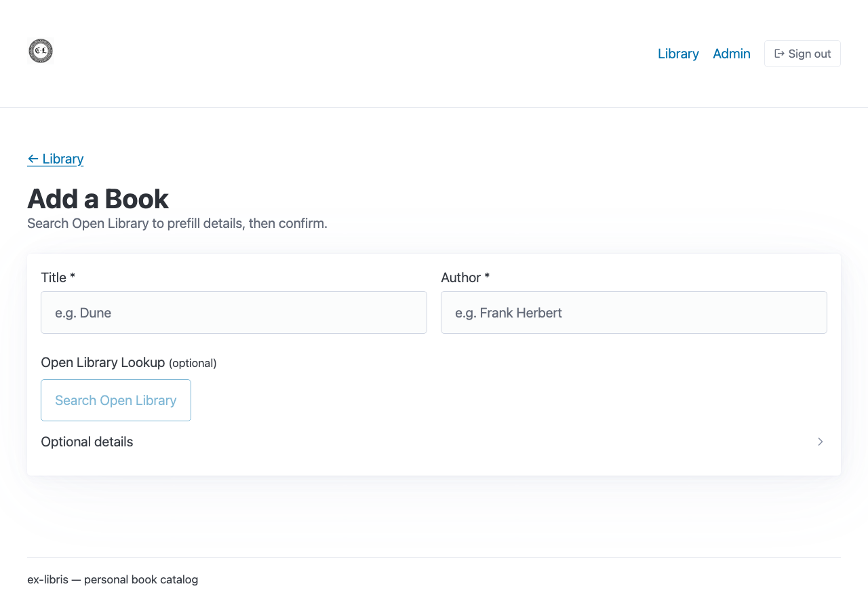Sign out of the application

(x=802, y=53)
